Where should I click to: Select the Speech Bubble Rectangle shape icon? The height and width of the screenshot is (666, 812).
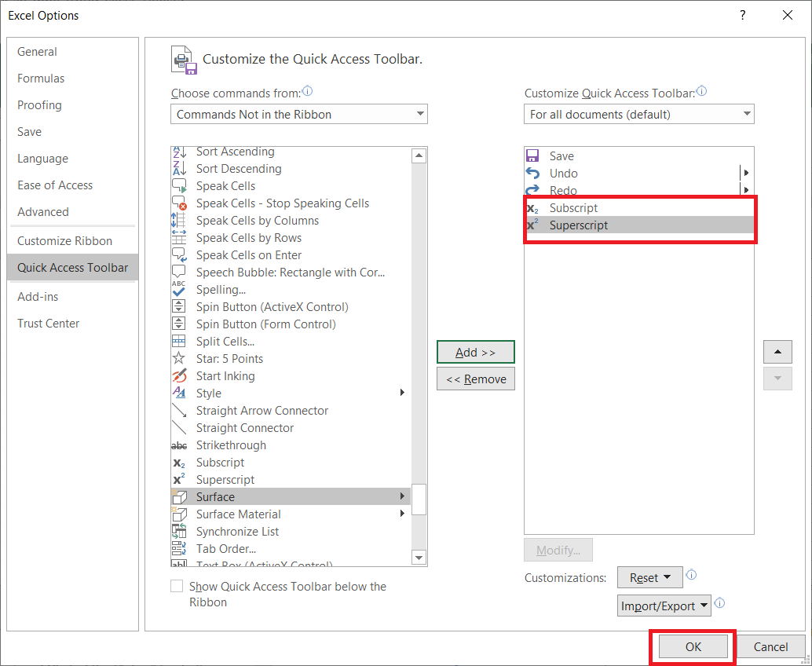point(179,272)
